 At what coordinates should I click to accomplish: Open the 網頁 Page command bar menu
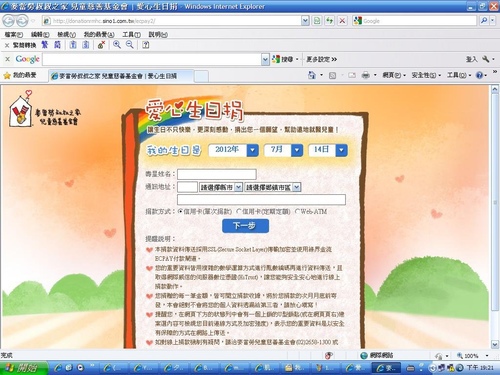(x=394, y=75)
